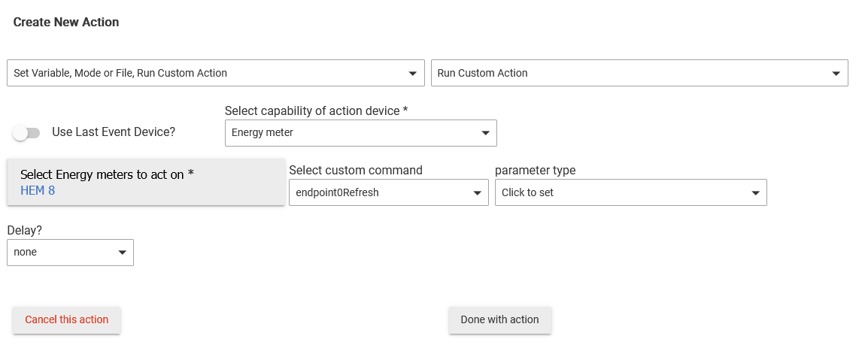The width and height of the screenshot is (868, 348).
Task: Click arrow beside Energy meter capability
Action: pyautogui.click(x=484, y=133)
